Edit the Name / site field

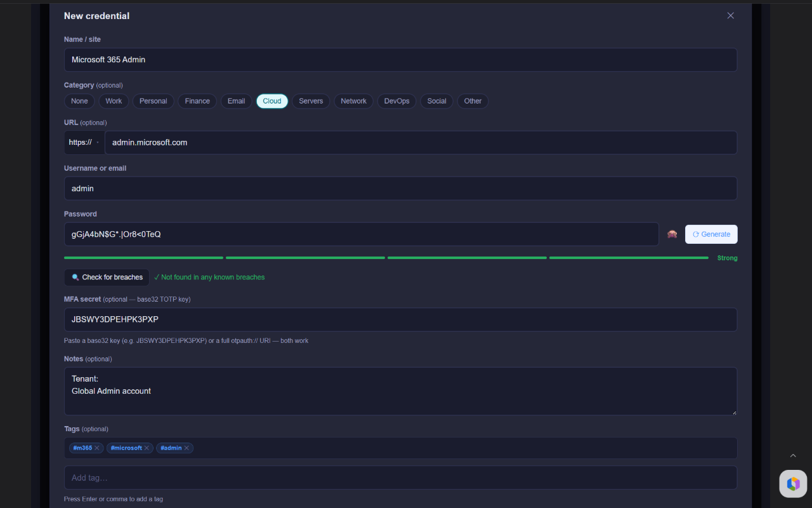[x=400, y=60]
